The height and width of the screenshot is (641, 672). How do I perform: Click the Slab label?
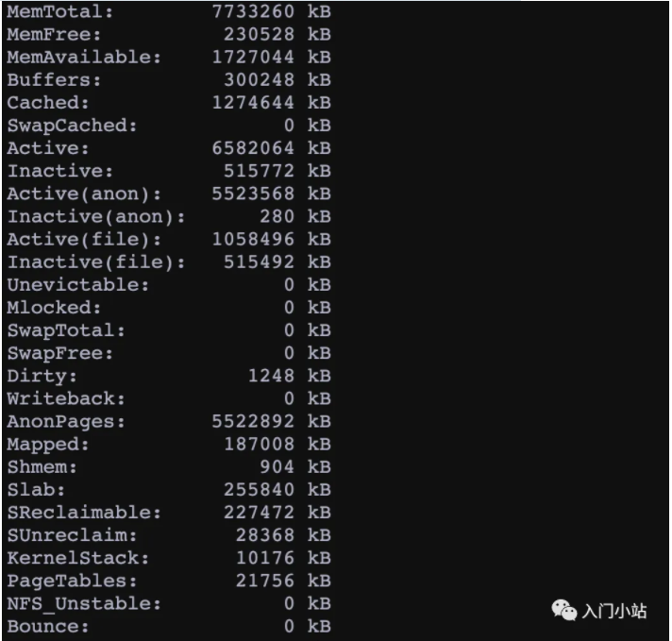pyautogui.click(x=36, y=489)
